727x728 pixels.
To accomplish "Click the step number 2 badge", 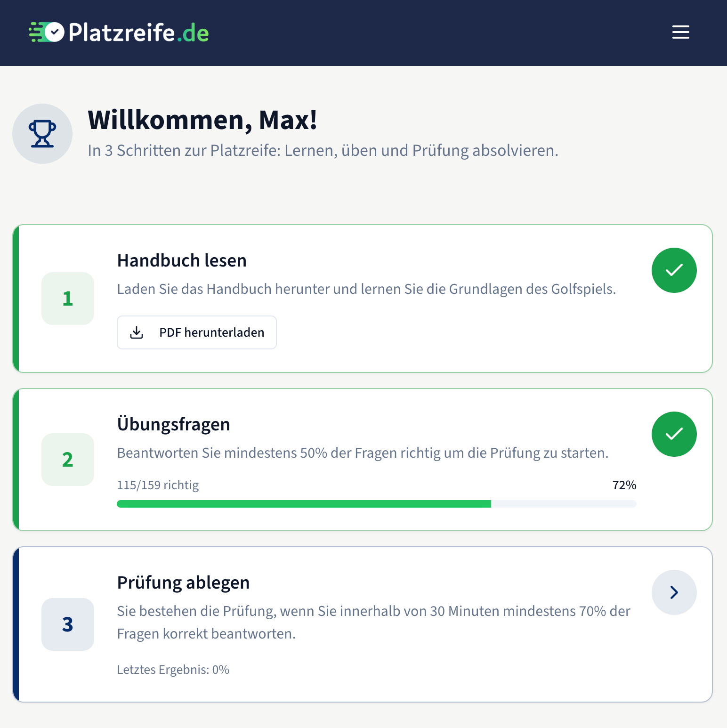I will tap(68, 460).
